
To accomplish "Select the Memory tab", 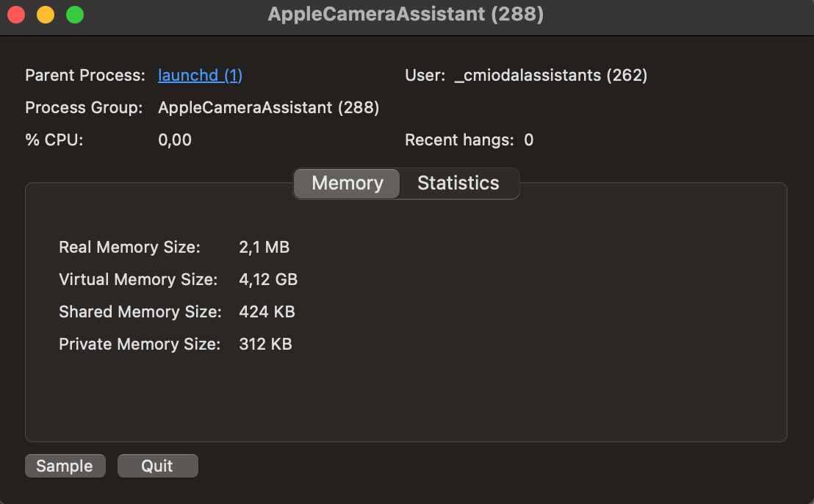I will (347, 183).
